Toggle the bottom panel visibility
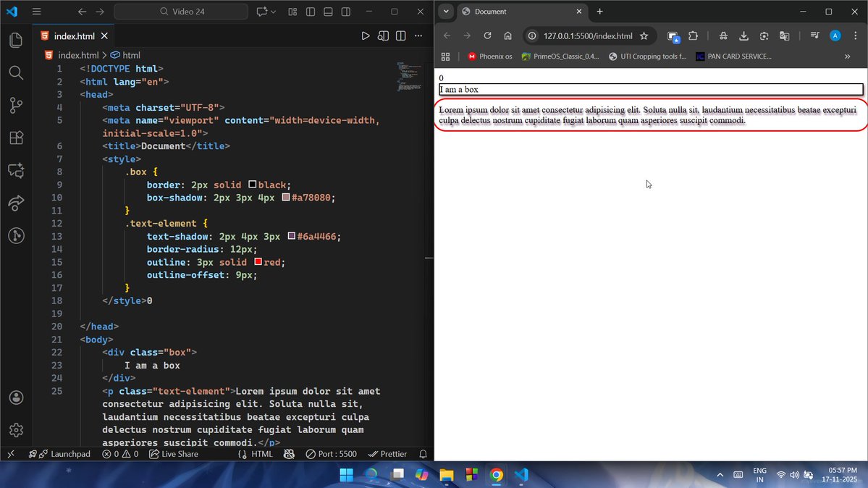 point(327,12)
